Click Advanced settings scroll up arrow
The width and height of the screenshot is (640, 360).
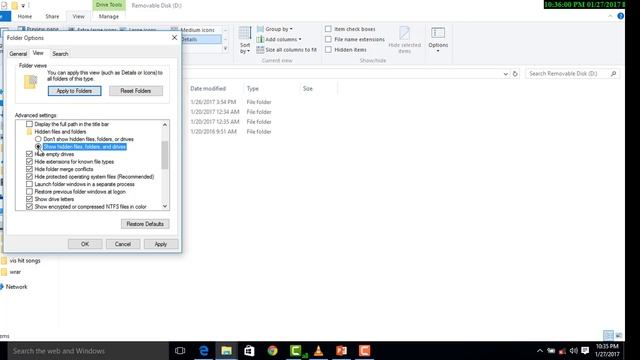coord(165,124)
